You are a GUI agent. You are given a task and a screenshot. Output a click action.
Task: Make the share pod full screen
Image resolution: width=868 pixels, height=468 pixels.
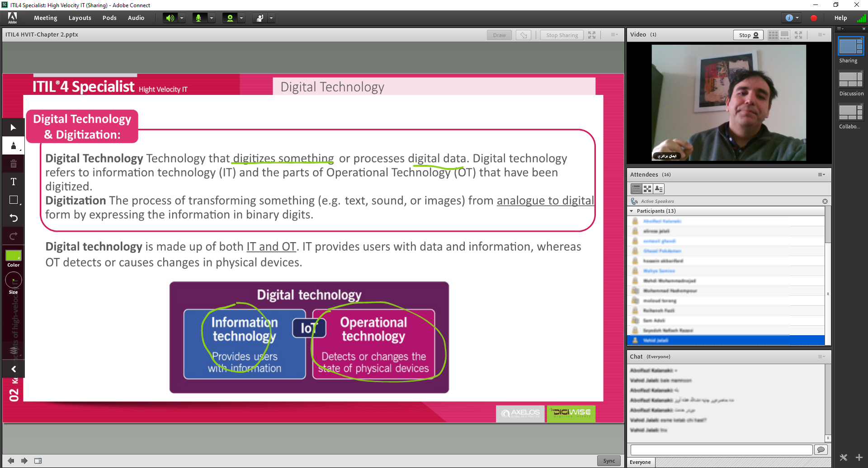pyautogui.click(x=592, y=35)
